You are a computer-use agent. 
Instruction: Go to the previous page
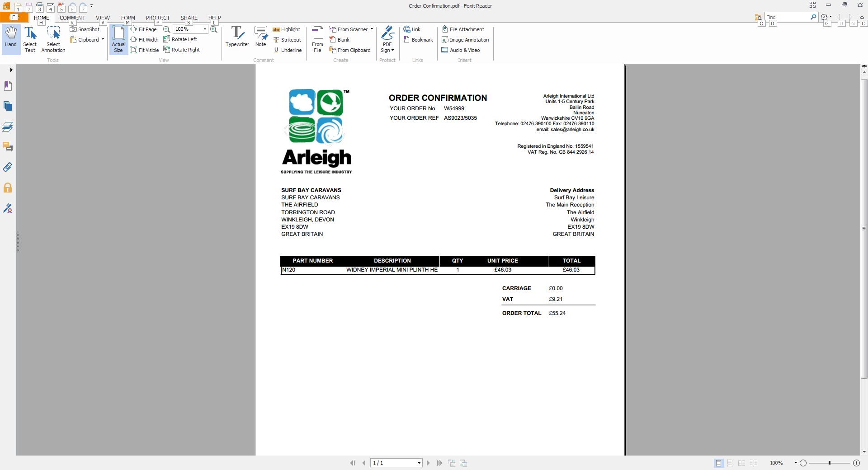tap(364, 463)
